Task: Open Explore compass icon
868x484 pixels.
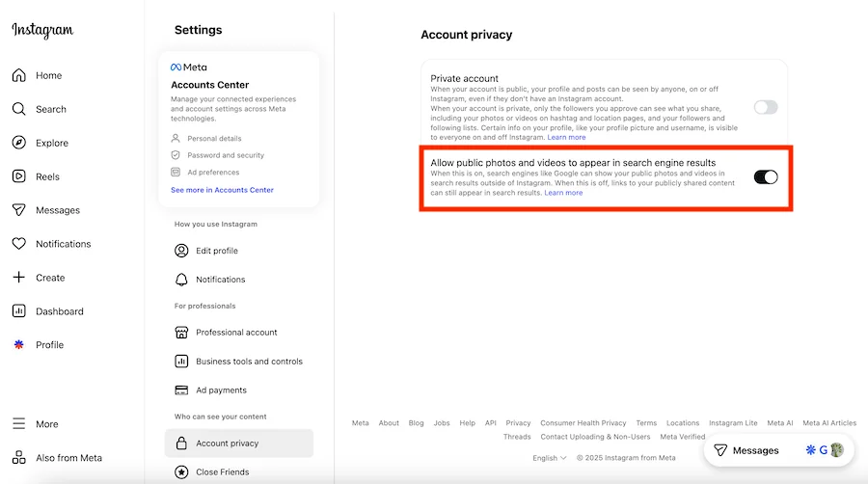Action: point(19,143)
